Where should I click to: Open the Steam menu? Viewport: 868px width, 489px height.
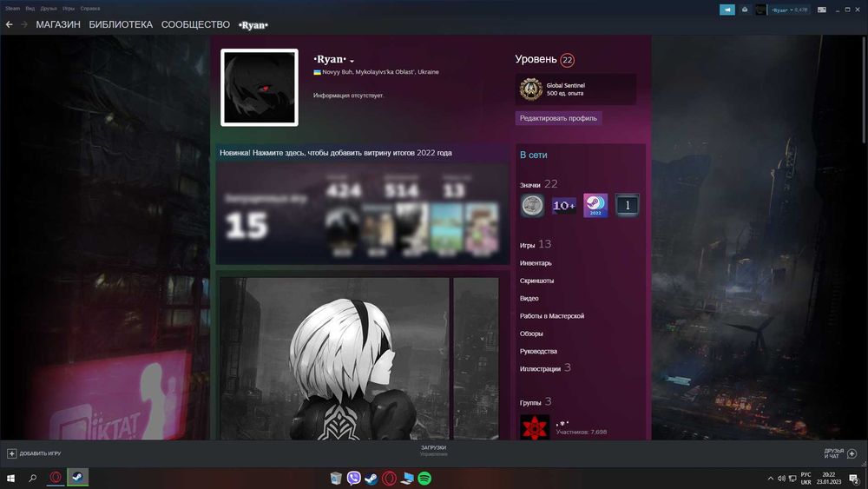click(x=12, y=9)
